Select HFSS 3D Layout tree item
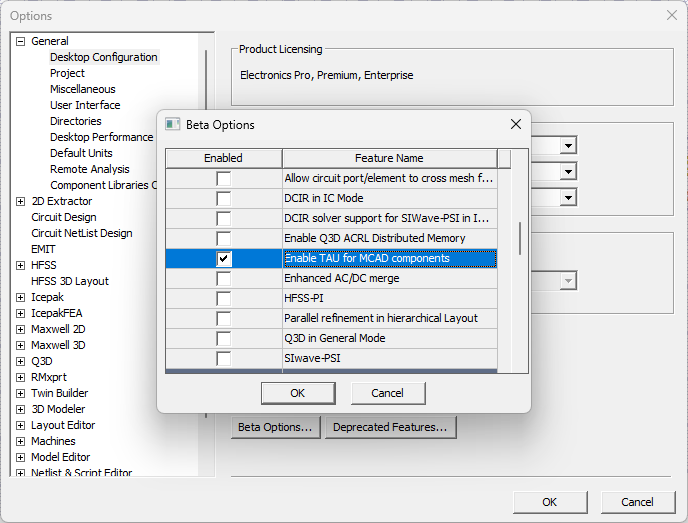The image size is (688, 523). 70,281
